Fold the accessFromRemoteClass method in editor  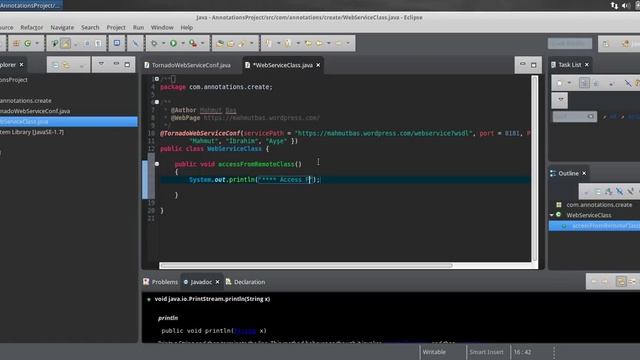coord(157,164)
